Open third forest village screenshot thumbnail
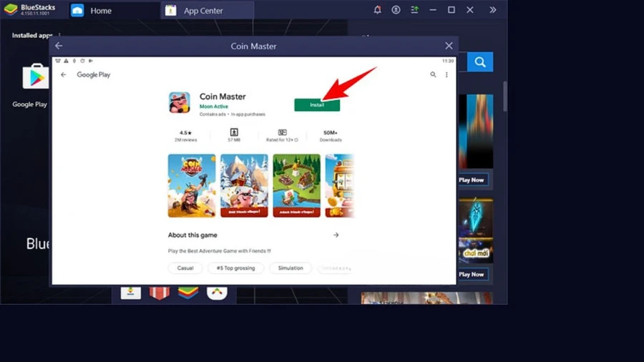The image size is (644, 362). [296, 185]
